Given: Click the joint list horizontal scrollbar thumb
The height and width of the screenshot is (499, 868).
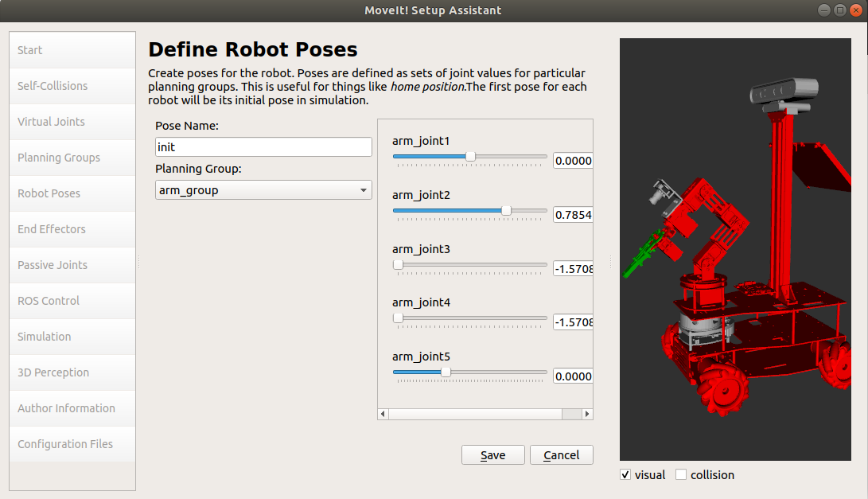Looking at the screenshot, I should coord(476,414).
